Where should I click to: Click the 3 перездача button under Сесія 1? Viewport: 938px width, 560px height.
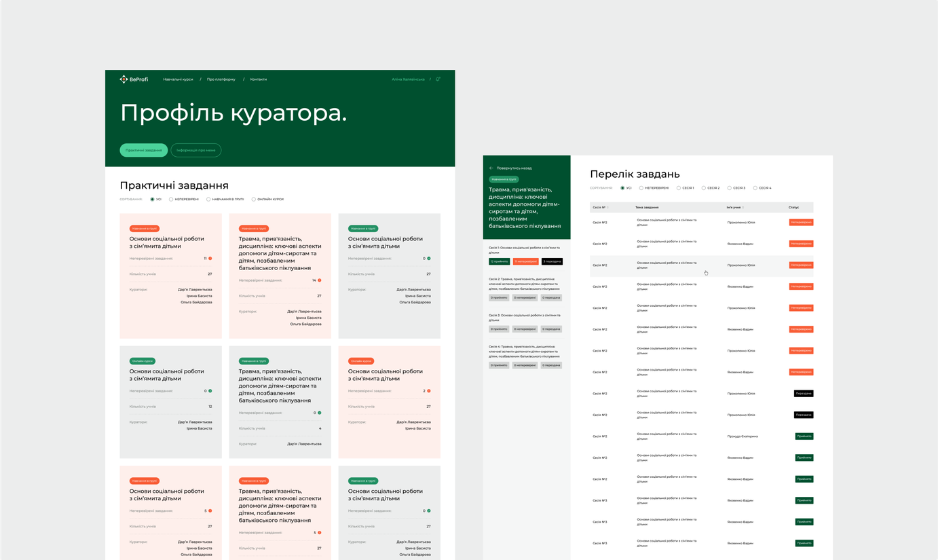(x=552, y=261)
